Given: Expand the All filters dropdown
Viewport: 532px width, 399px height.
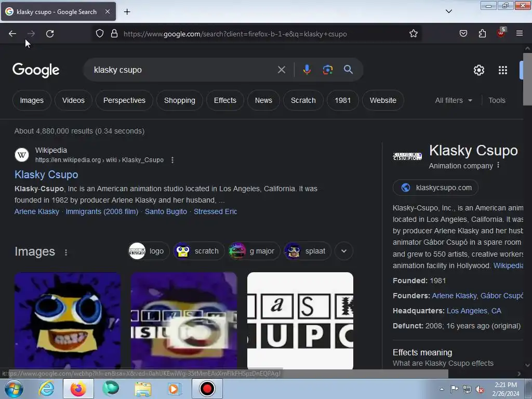Looking at the screenshot, I should pyautogui.click(x=454, y=100).
